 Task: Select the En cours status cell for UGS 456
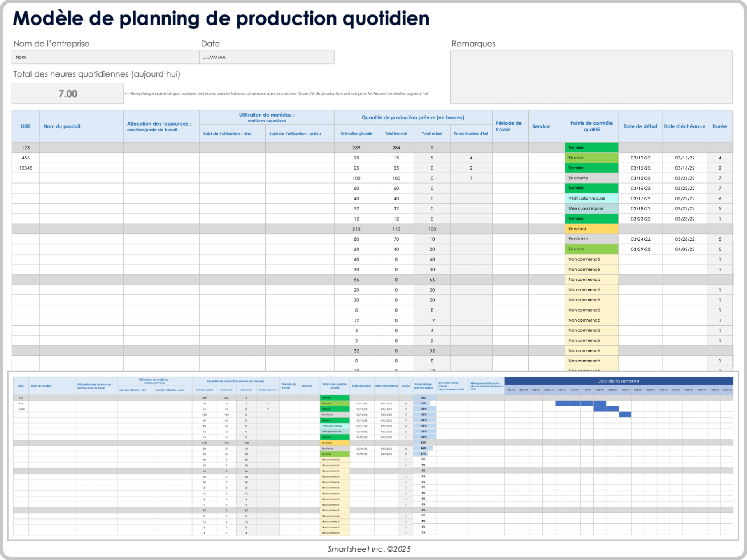591,157
